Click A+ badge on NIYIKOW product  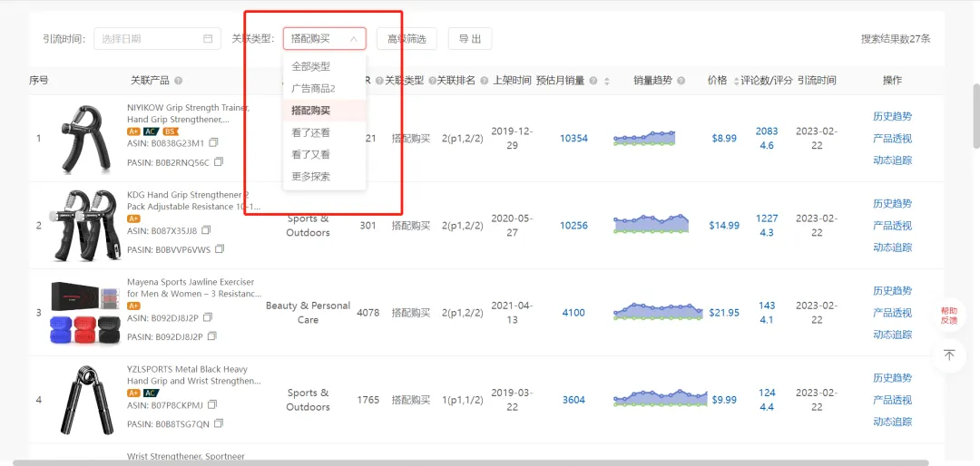133,131
